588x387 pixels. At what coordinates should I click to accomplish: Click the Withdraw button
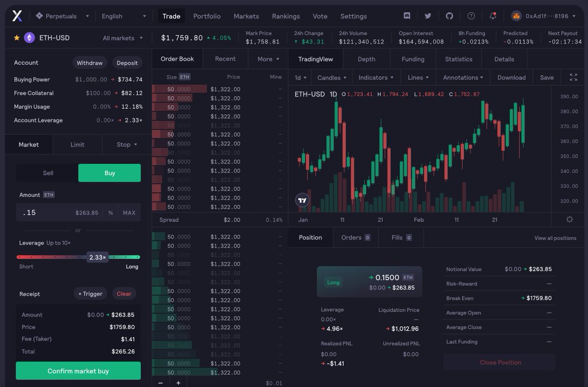(90, 63)
